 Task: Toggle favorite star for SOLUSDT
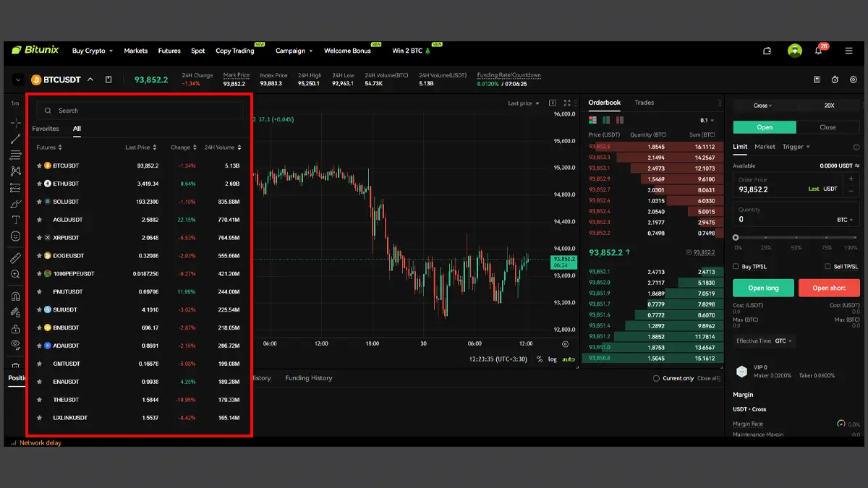[x=39, y=202]
